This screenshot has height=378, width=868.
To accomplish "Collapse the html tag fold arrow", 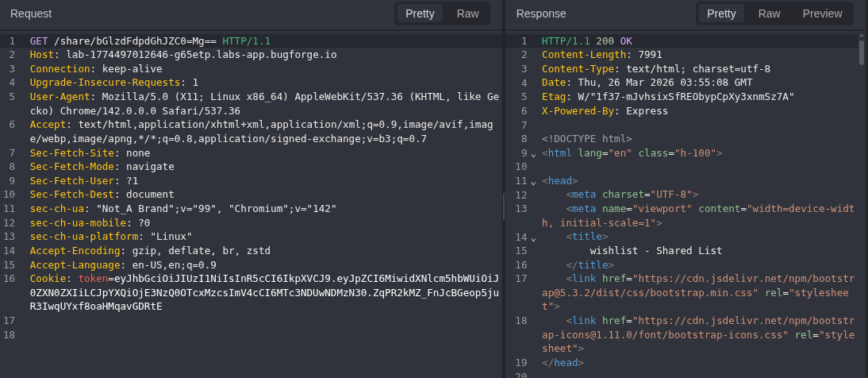I will coord(534,153).
